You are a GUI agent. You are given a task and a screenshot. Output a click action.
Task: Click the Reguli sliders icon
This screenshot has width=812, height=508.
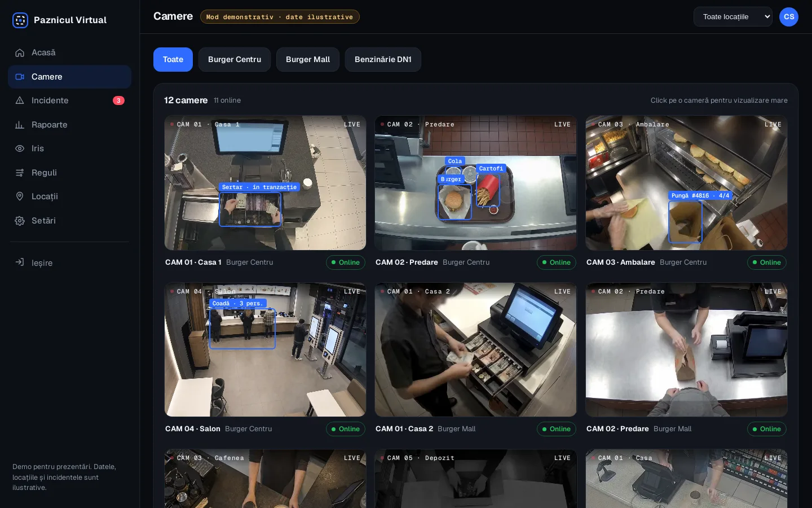[20, 173]
